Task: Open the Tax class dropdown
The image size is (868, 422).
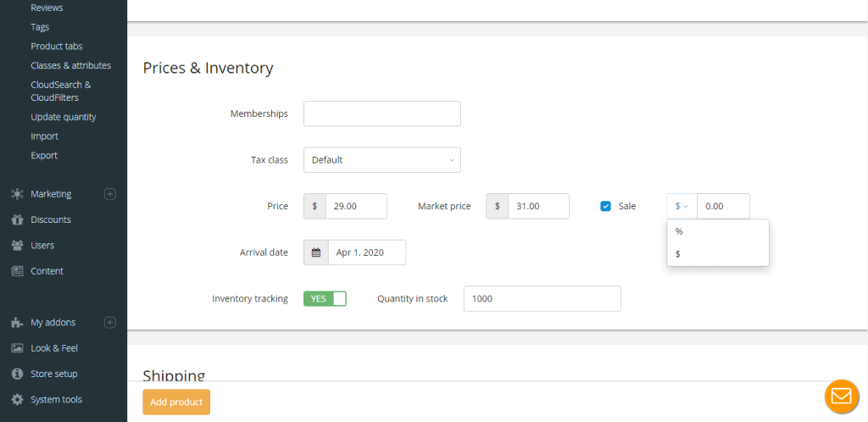Action: click(382, 160)
